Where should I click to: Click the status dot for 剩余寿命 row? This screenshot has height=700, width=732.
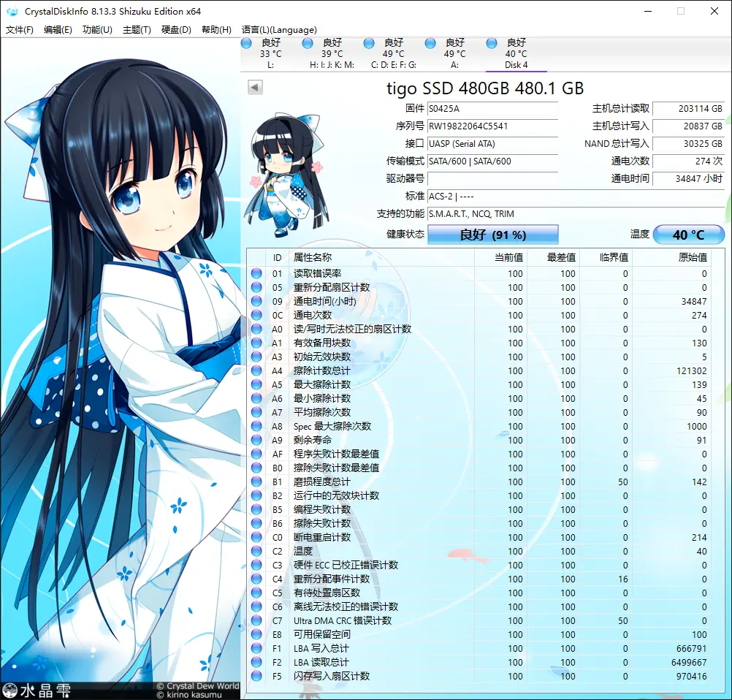(x=256, y=440)
